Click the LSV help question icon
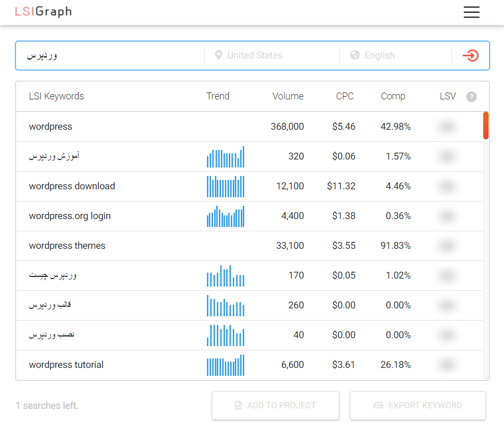This screenshot has height=437, width=504. (x=471, y=97)
